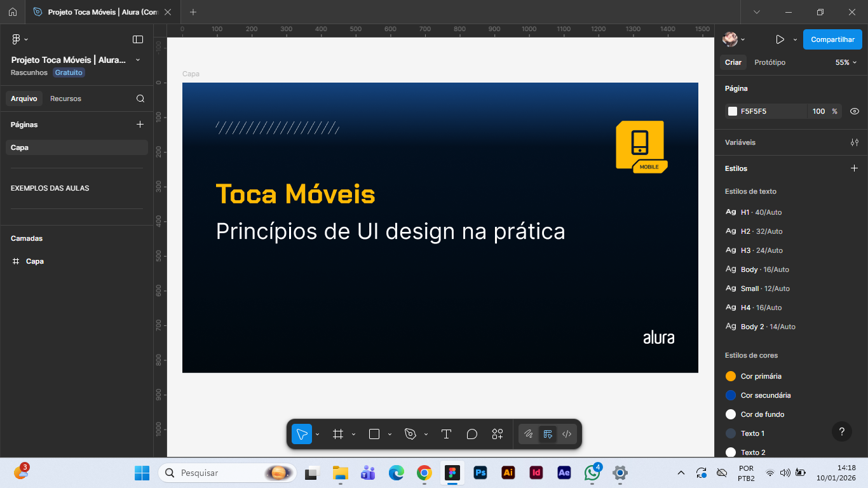Click the Cor primária color swatch

[731, 376]
